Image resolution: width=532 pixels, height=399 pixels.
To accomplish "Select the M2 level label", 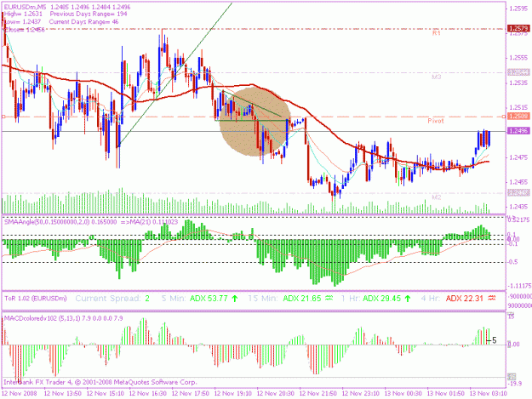I will pos(437,197).
